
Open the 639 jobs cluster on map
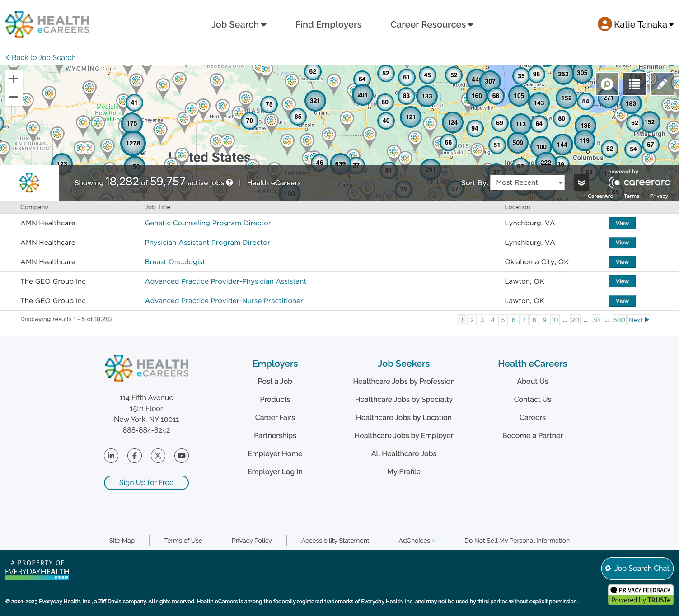point(340,163)
